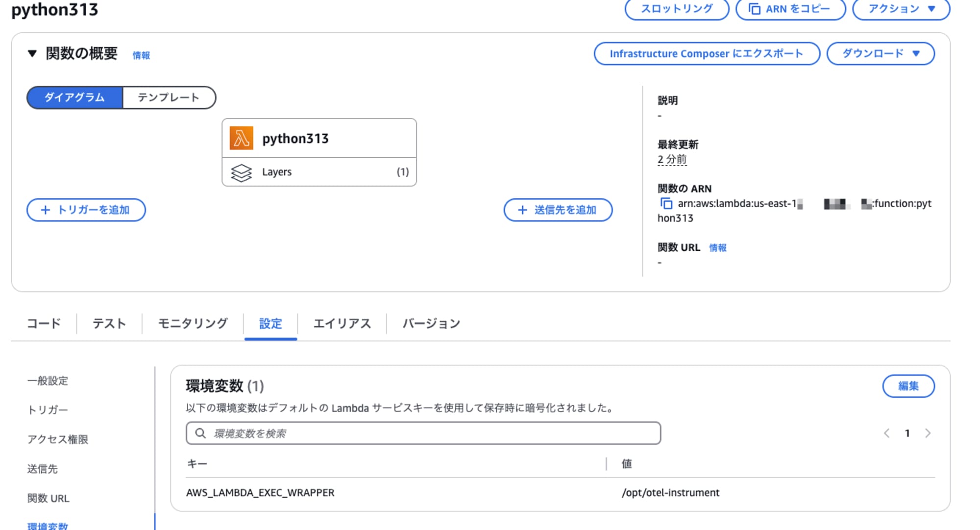Click 編集 button for environment variables
Viewport: 980px width, 530px height.
908,386
